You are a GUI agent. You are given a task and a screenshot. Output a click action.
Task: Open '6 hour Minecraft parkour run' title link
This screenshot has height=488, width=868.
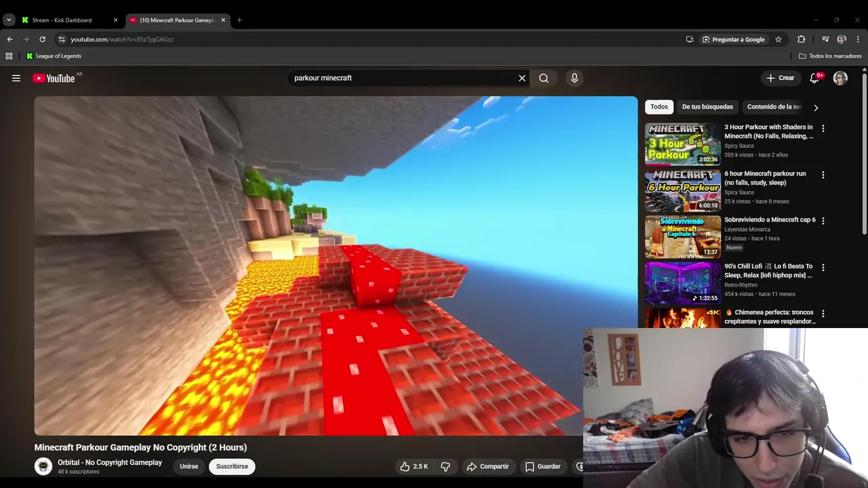point(765,178)
